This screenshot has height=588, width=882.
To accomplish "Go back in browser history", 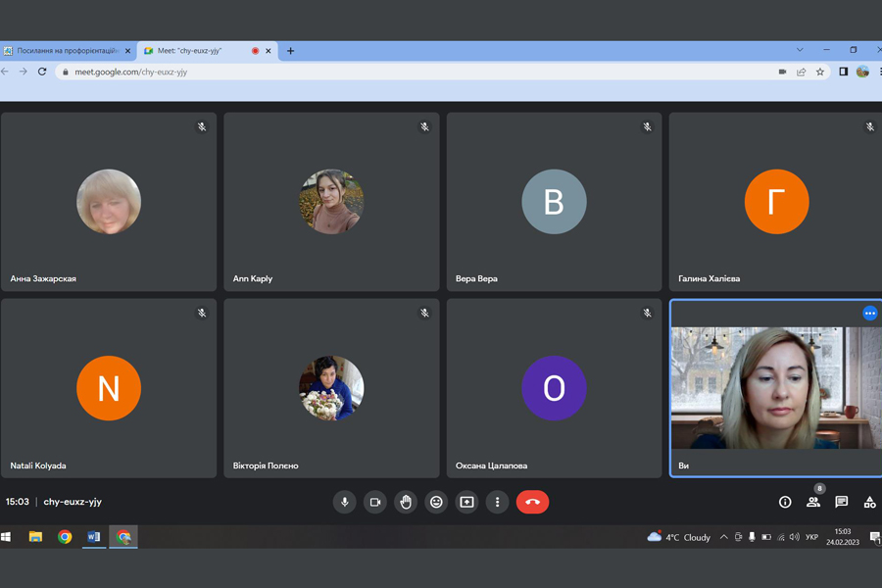I will [5, 72].
